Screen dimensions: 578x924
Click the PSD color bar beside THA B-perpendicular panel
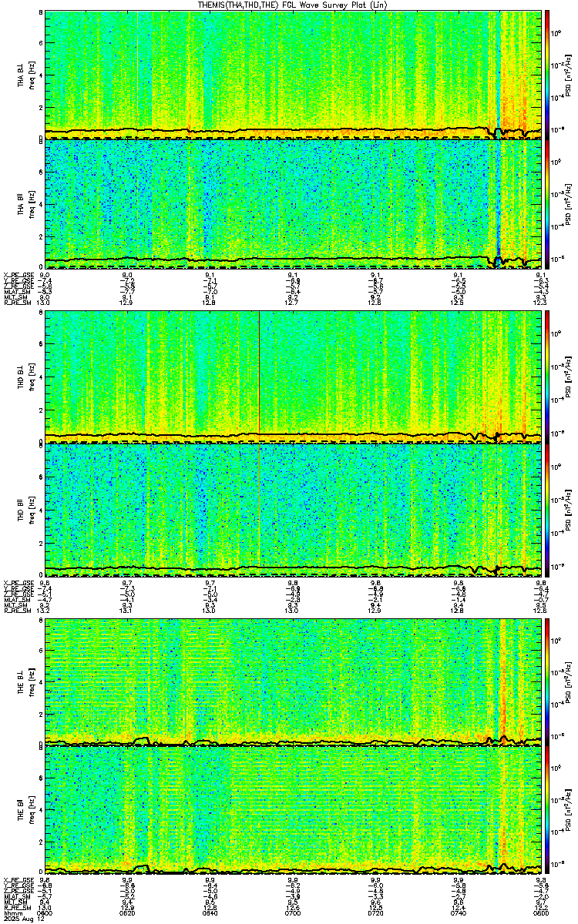pos(547,75)
